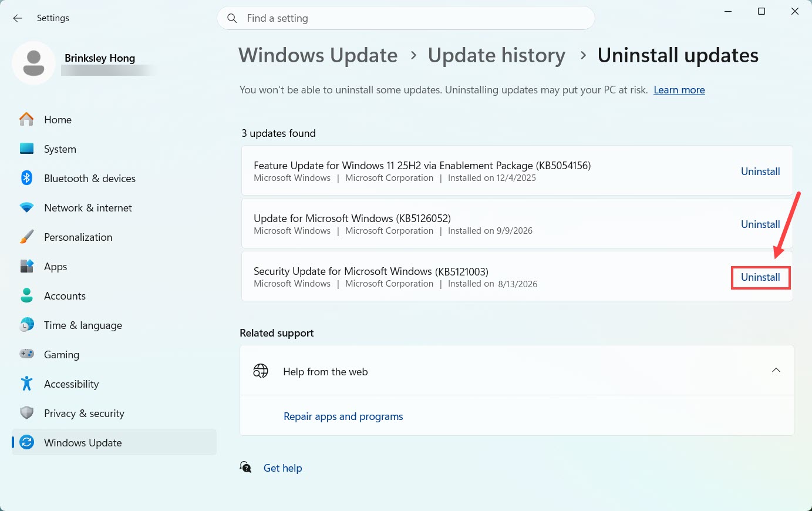Click the Get help chat icon
Image resolution: width=812 pixels, height=511 pixels.
click(245, 468)
